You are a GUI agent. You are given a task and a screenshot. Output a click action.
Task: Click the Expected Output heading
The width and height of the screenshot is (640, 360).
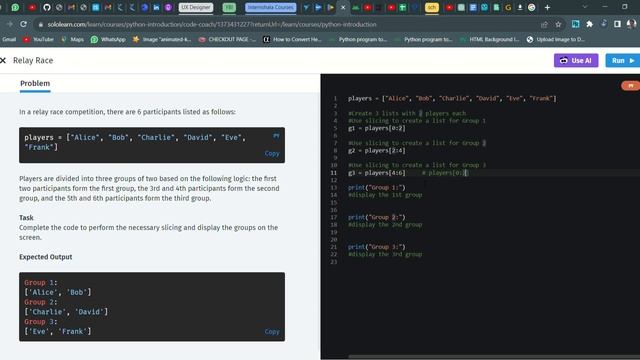tap(46, 257)
